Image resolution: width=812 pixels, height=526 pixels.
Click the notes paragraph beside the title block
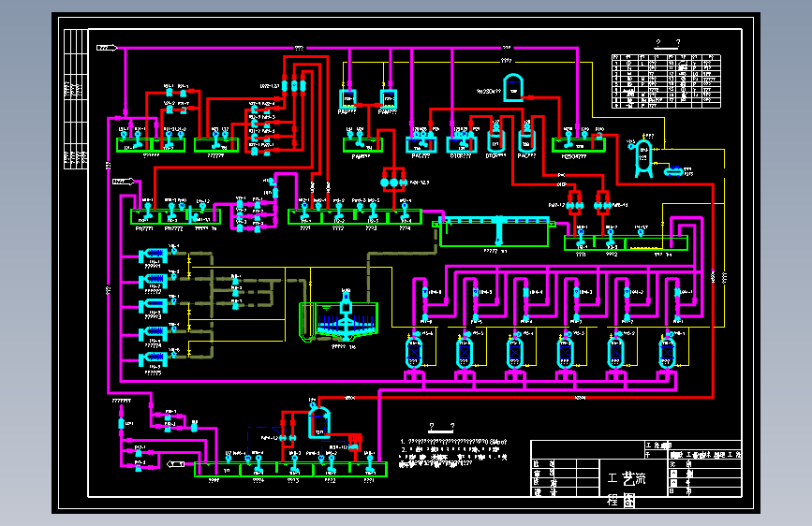pyautogui.click(x=453, y=453)
